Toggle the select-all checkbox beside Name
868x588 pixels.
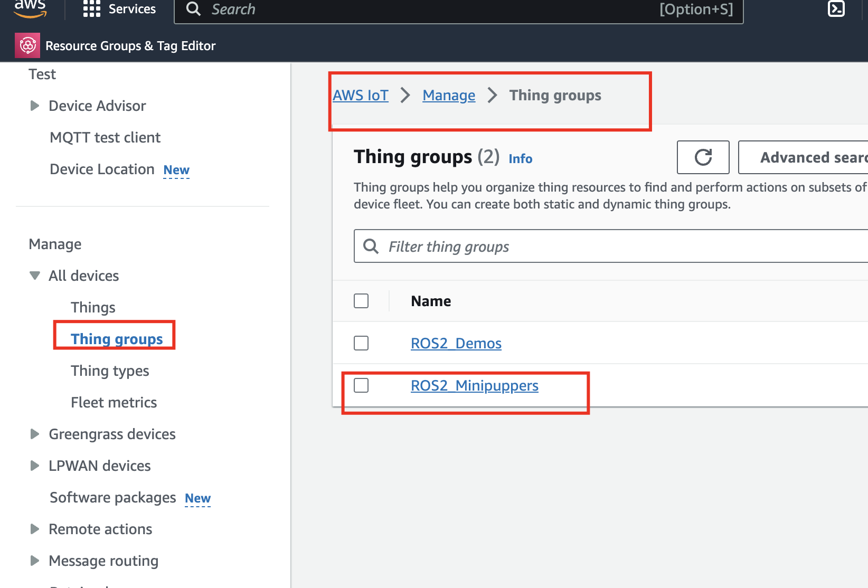[361, 301]
